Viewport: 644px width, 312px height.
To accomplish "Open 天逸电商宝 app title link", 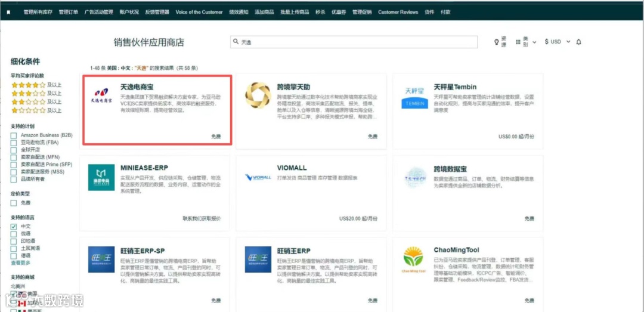I will pyautogui.click(x=137, y=87).
